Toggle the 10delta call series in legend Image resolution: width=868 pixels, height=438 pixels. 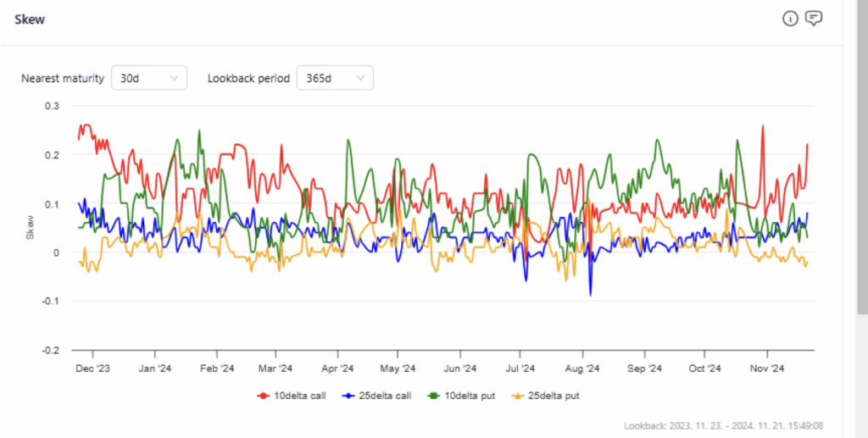(x=293, y=396)
